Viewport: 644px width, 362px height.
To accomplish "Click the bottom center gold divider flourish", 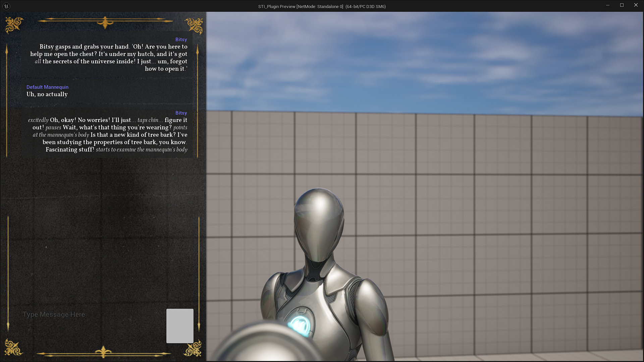I will (x=103, y=352).
